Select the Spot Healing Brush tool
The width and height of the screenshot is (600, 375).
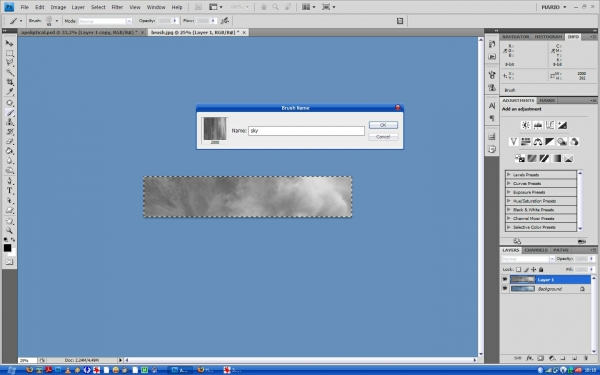click(9, 103)
